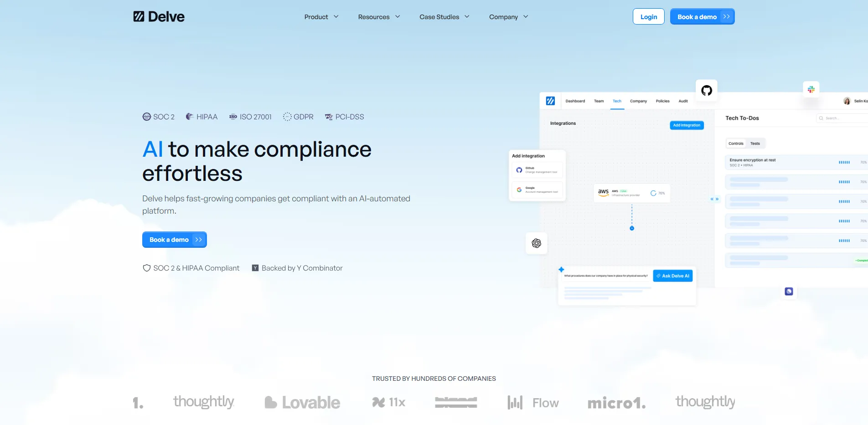Viewport: 868px width, 425px height.
Task: Open the Resources dropdown menu
Action: tap(378, 16)
